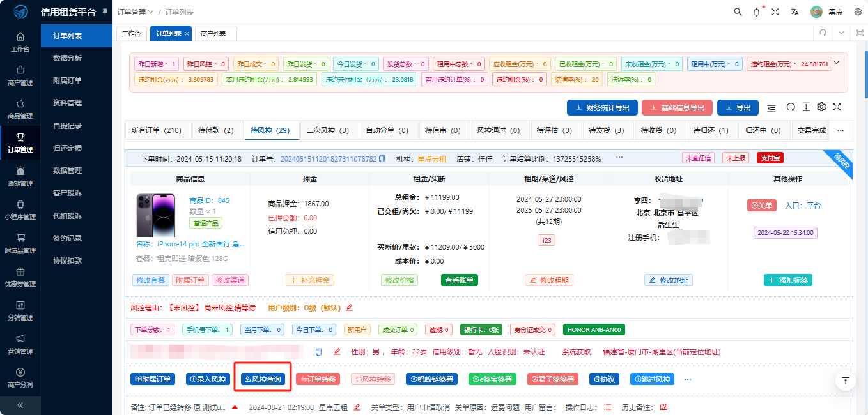
Task: Open global settings gear in top bar
Action: click(858, 12)
